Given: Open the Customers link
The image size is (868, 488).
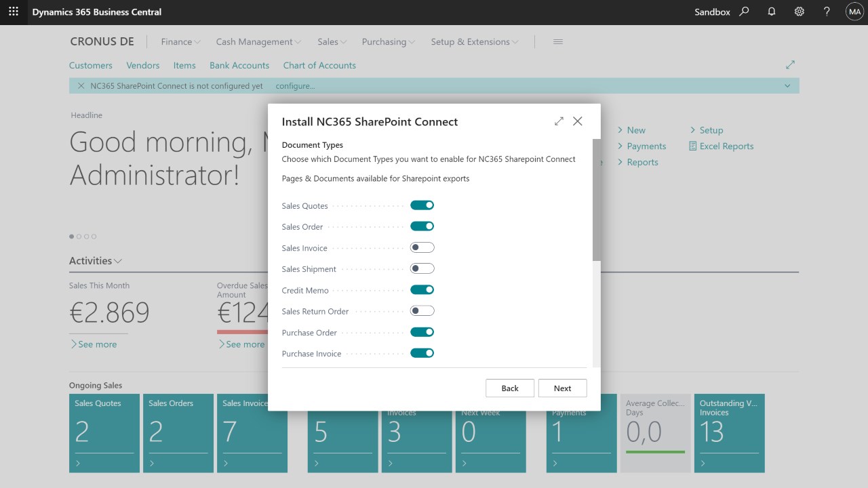Looking at the screenshot, I should click(91, 66).
